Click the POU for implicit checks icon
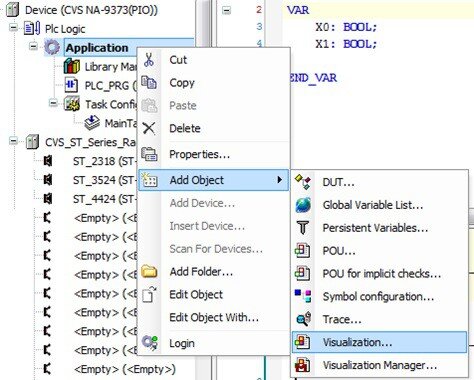474x380 pixels. [302, 273]
